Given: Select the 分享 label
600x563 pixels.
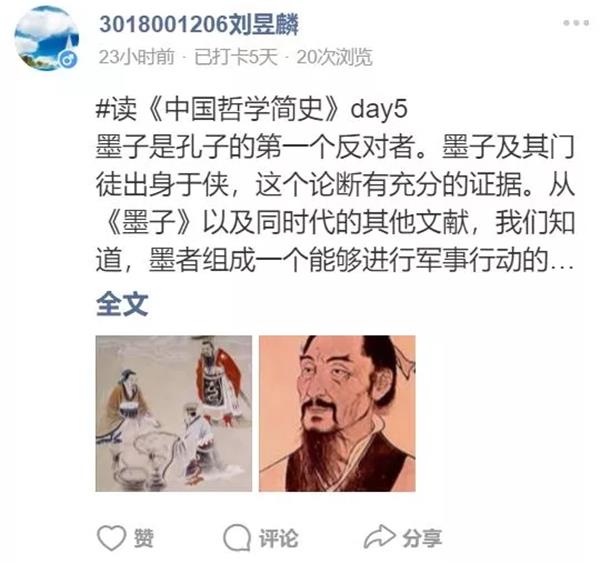Looking at the screenshot, I should pyautogui.click(x=422, y=538).
